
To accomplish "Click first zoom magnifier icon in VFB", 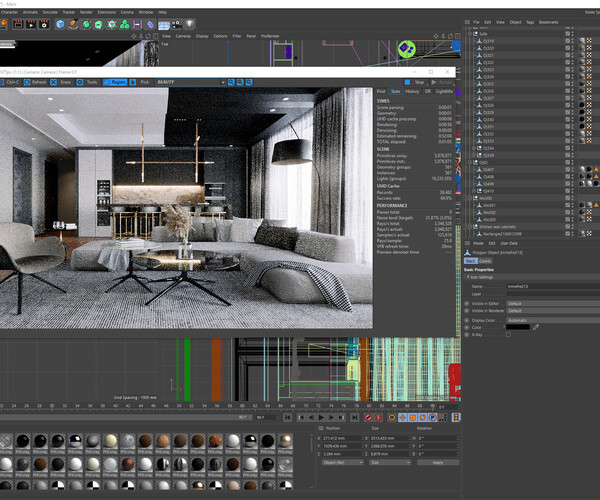I will 231,82.
